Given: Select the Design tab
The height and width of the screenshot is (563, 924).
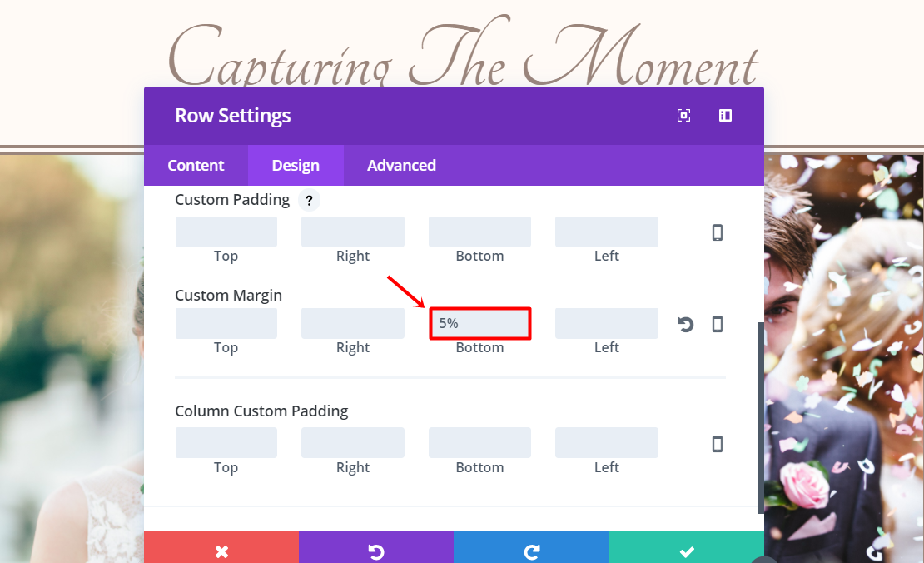Looking at the screenshot, I should (x=296, y=165).
